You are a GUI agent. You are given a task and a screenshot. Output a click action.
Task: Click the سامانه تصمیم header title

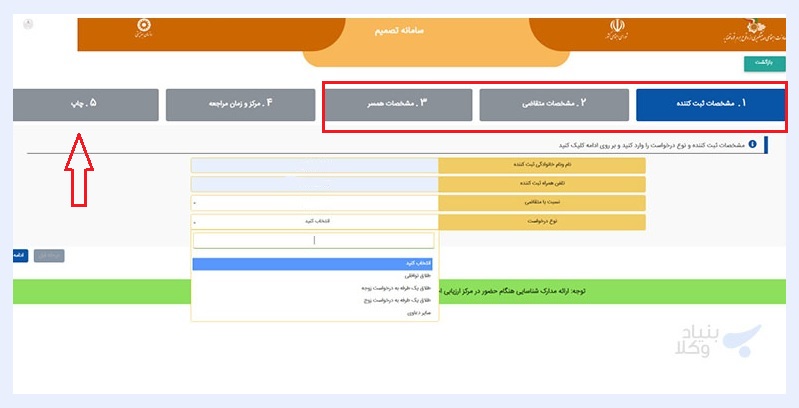(400, 31)
